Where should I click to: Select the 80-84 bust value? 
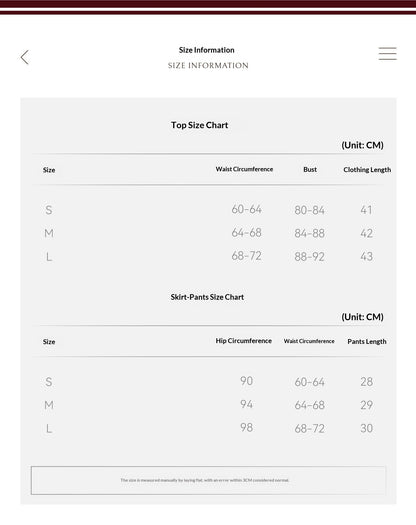(x=309, y=210)
